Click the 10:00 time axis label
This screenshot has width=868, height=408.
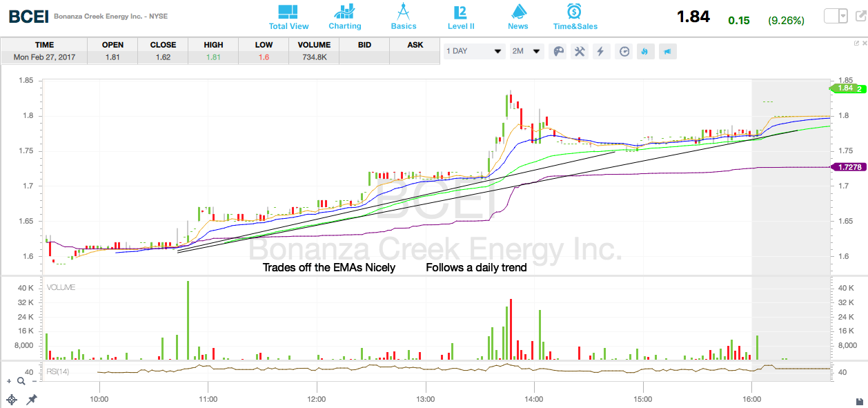click(x=99, y=399)
